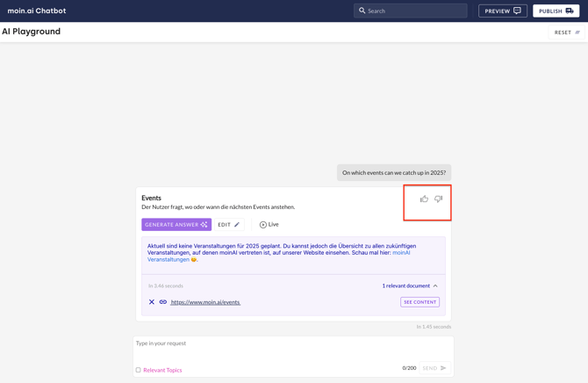Remove the moin.ai/events document with X
This screenshot has width=588, height=383.
(x=152, y=302)
